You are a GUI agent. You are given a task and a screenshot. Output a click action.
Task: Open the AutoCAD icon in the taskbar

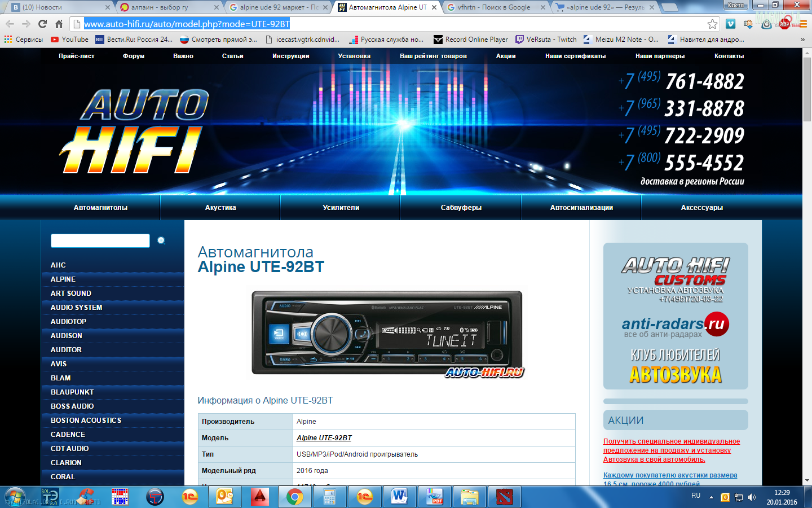259,497
